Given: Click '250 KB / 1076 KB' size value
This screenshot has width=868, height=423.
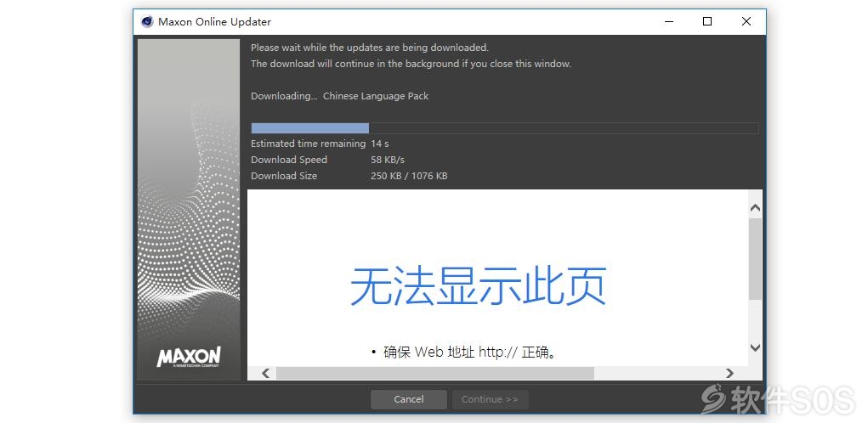Looking at the screenshot, I should point(409,176).
